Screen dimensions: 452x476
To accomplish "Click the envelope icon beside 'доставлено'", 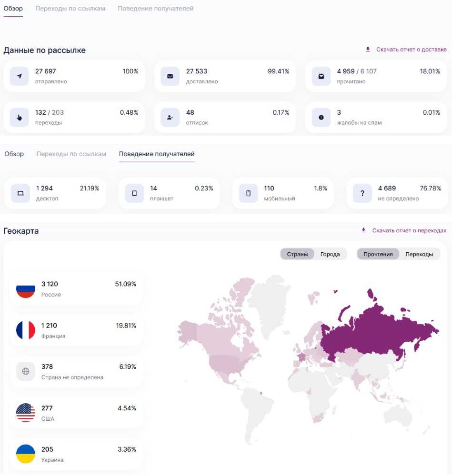I will (x=170, y=76).
